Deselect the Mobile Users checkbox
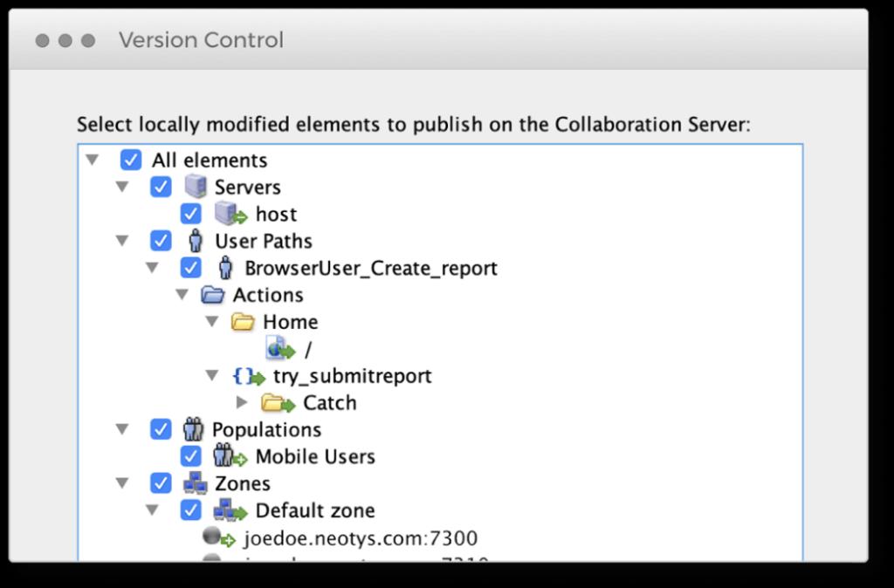Image resolution: width=894 pixels, height=588 pixels. point(190,456)
